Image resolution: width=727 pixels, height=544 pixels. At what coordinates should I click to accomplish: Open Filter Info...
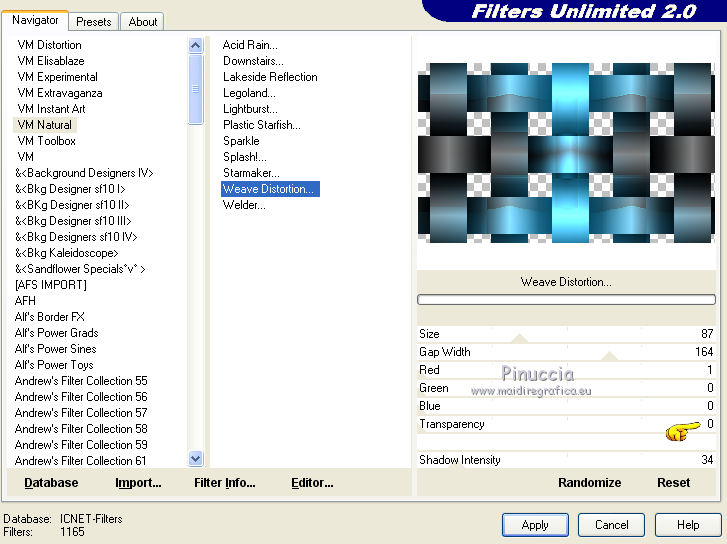(224, 483)
